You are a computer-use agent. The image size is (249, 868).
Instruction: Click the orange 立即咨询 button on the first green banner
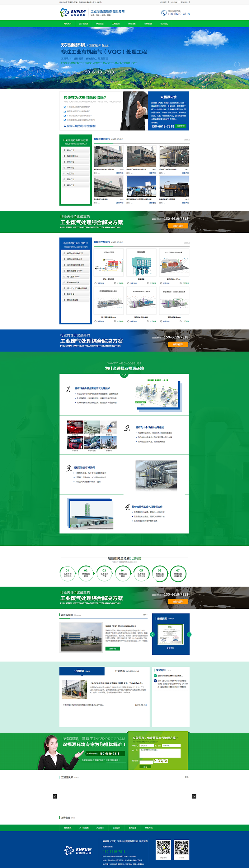177,226
